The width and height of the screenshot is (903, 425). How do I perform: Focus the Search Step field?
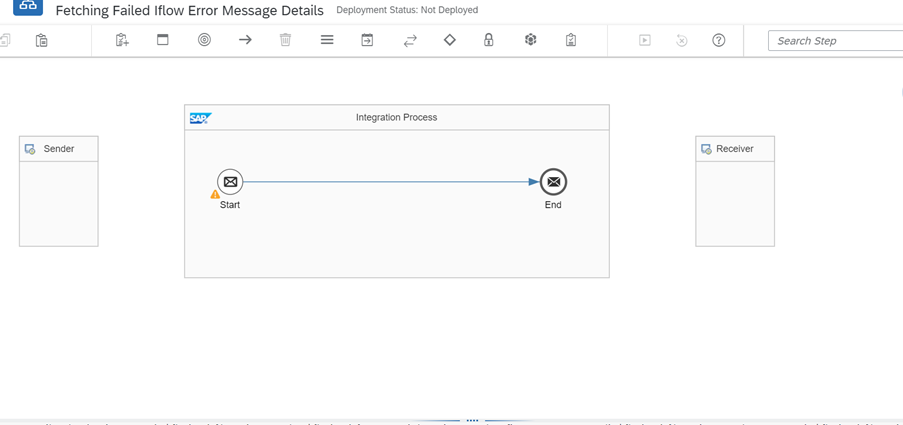tap(835, 41)
